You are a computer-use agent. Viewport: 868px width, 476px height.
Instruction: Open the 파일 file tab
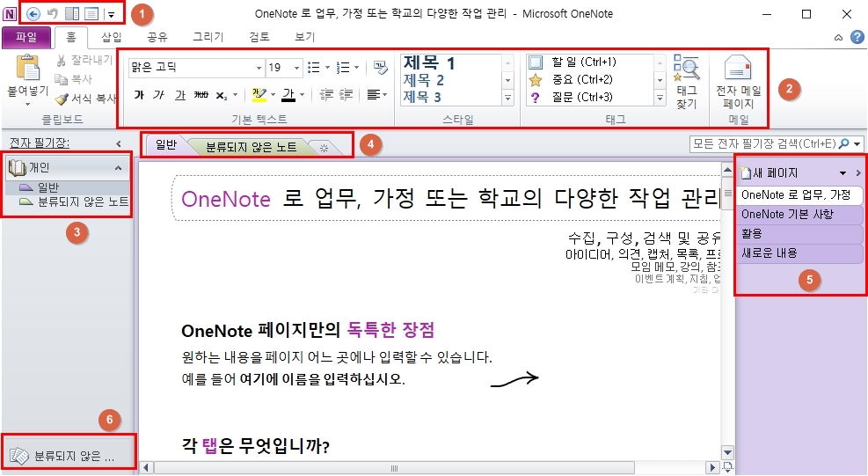pos(26,37)
